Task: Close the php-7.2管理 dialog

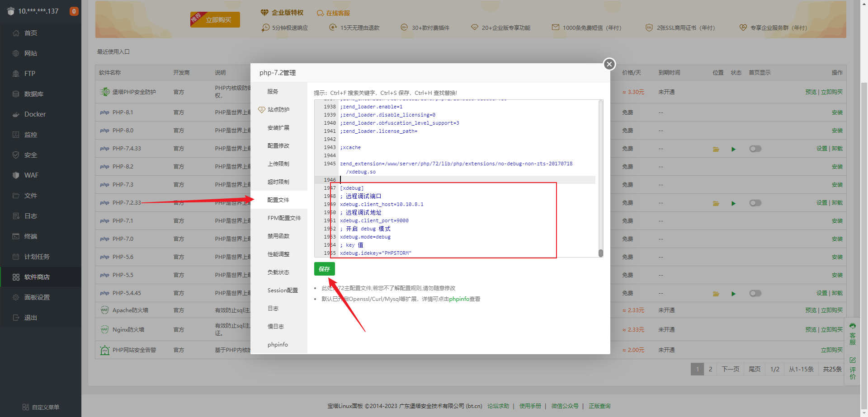Action: pyautogui.click(x=609, y=64)
